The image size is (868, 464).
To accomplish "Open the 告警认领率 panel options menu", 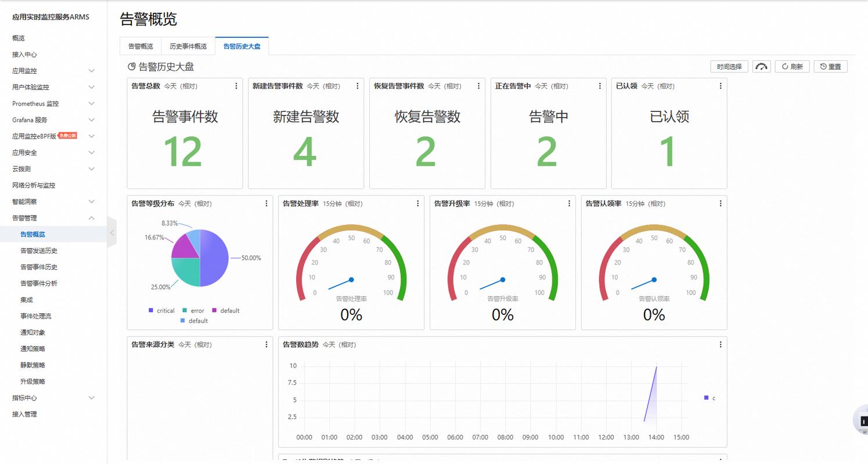I will pos(721,204).
